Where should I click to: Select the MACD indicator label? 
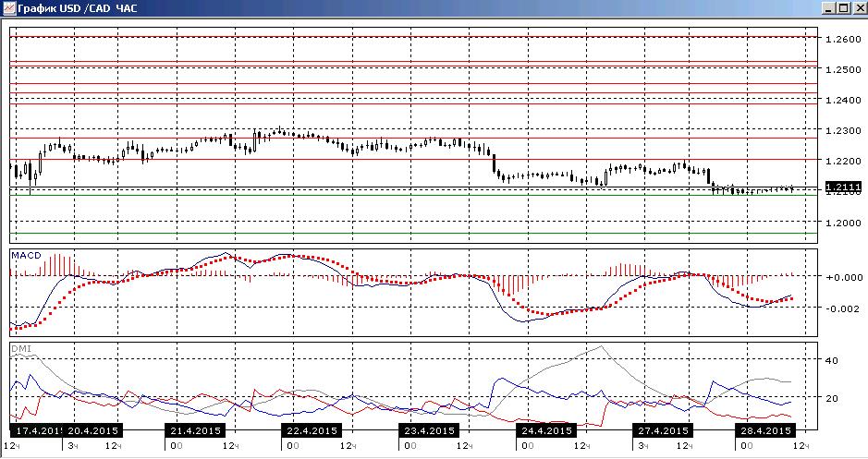click(26, 256)
